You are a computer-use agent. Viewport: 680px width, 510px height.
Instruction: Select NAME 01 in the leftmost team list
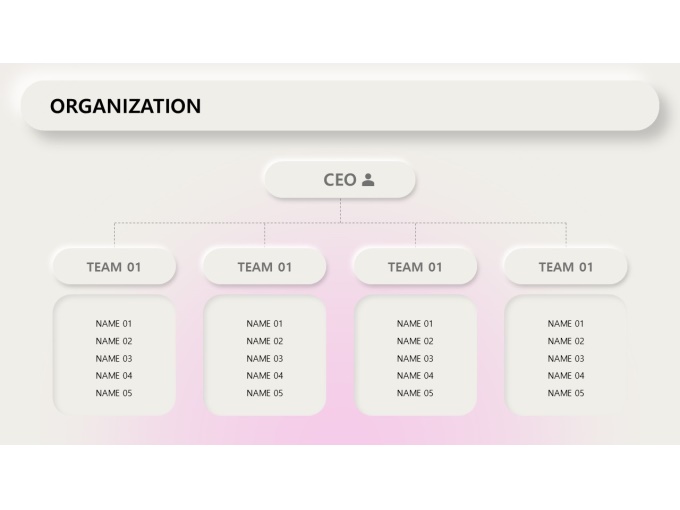click(x=114, y=324)
